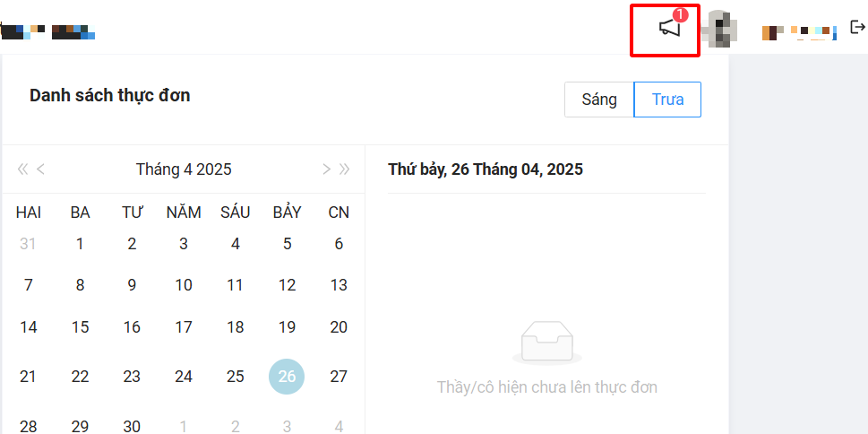868x434 pixels.
Task: Click the user avatar picture
Action: click(719, 29)
